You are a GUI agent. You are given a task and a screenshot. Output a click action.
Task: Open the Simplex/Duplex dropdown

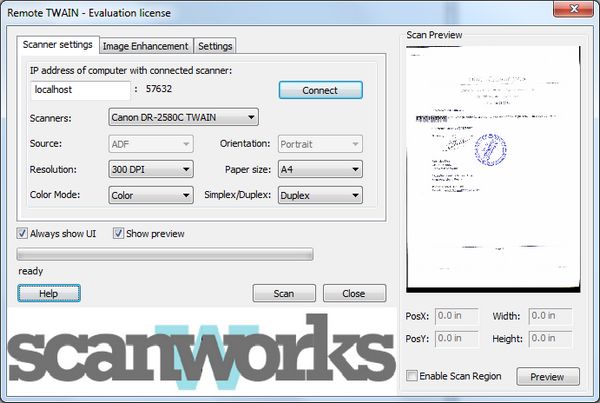coord(320,195)
